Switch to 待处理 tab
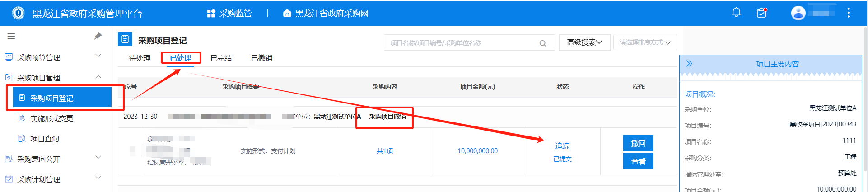 click(x=140, y=58)
